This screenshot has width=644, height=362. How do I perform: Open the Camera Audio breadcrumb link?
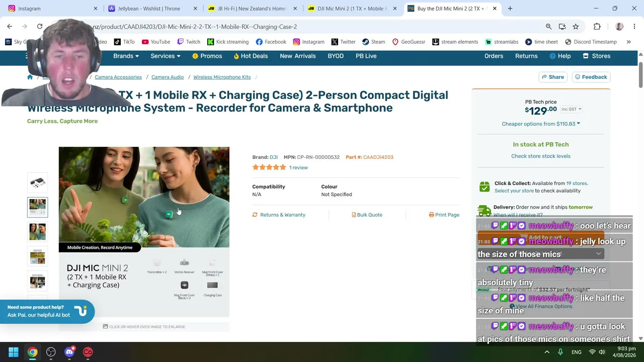168,77
